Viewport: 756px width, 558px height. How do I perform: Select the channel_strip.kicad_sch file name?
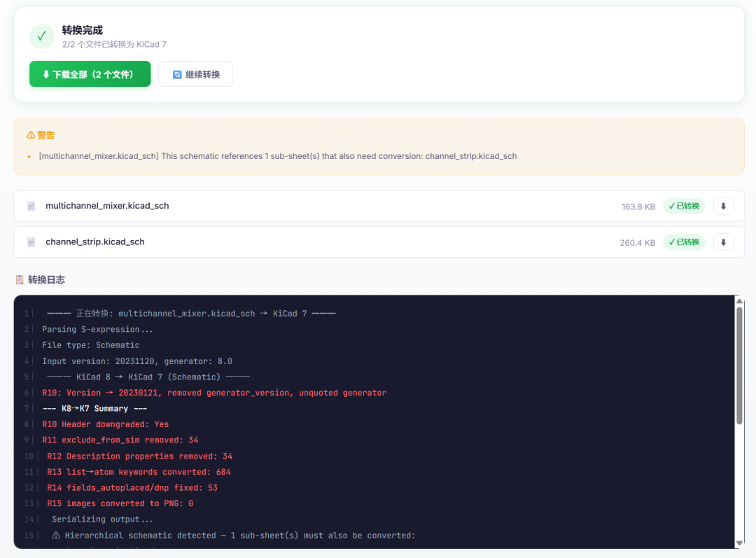(95, 242)
